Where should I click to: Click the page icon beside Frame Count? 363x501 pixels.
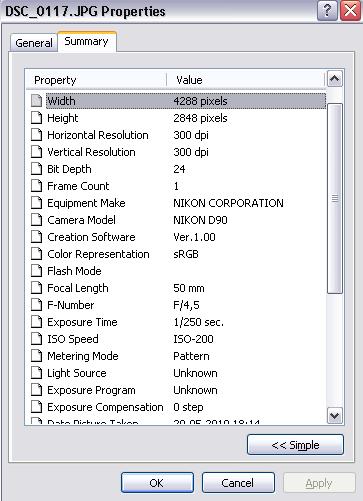(x=37, y=186)
